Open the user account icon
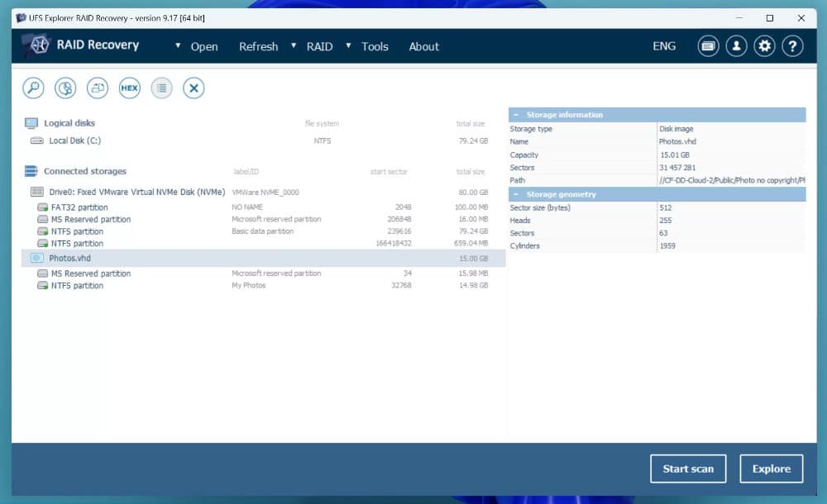Image resolution: width=827 pixels, height=504 pixels. pos(736,46)
